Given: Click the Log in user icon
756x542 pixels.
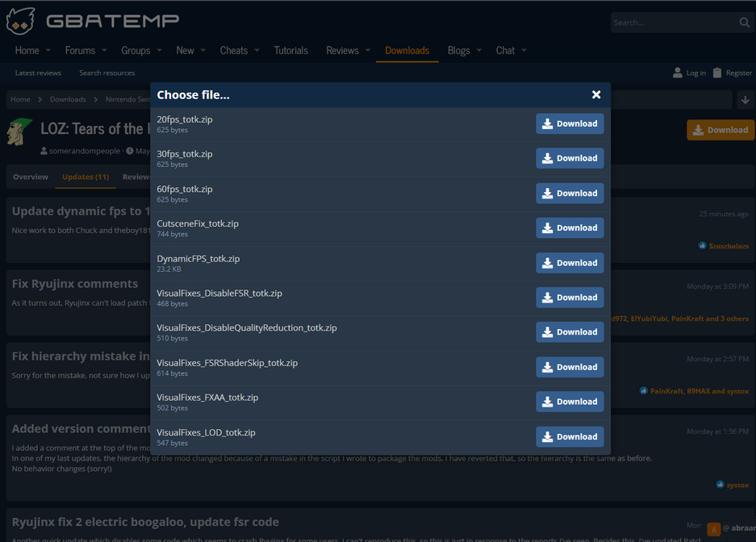Looking at the screenshot, I should click(x=678, y=73).
